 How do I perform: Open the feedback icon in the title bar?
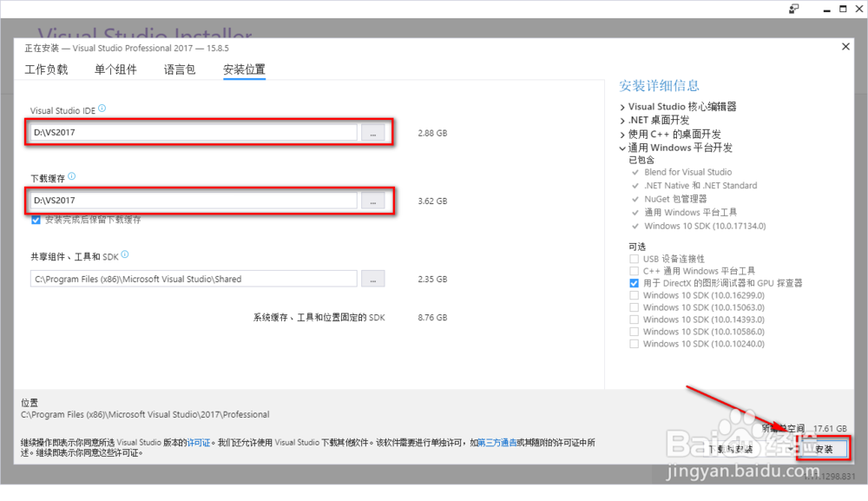(794, 9)
